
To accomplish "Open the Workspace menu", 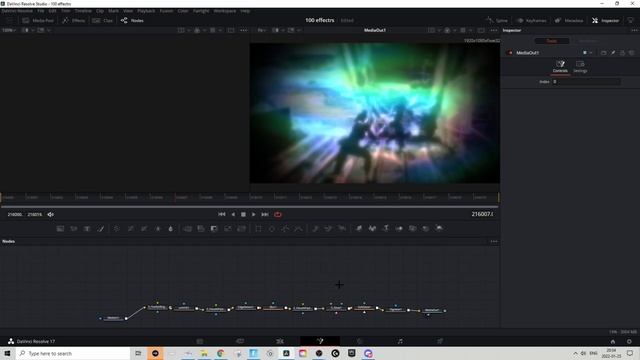I will [x=224, y=11].
